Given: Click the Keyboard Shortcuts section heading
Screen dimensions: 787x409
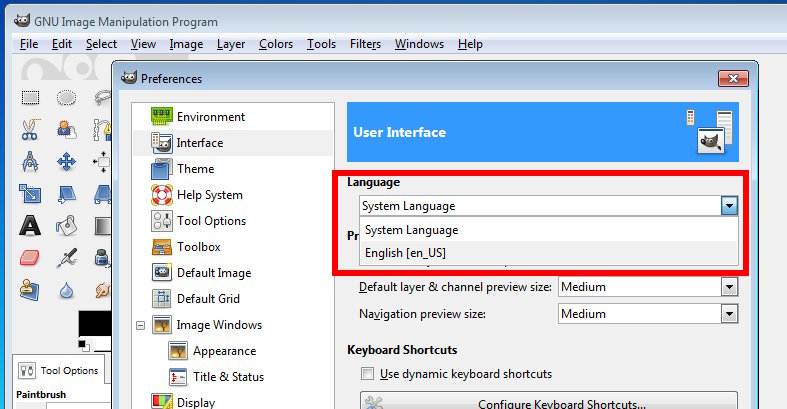Looking at the screenshot, I should (x=402, y=350).
